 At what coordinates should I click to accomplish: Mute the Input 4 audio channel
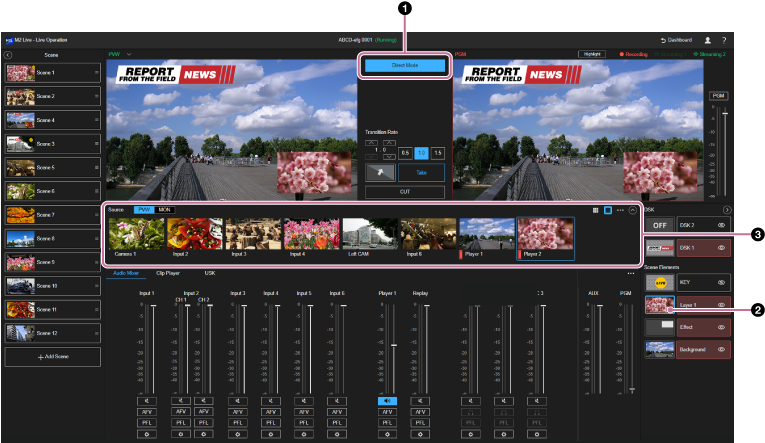click(271, 401)
